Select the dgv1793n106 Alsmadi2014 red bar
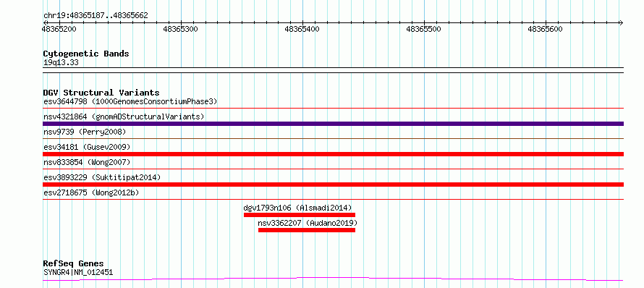Image resolution: width=644 pixels, height=288 pixels. (x=300, y=215)
